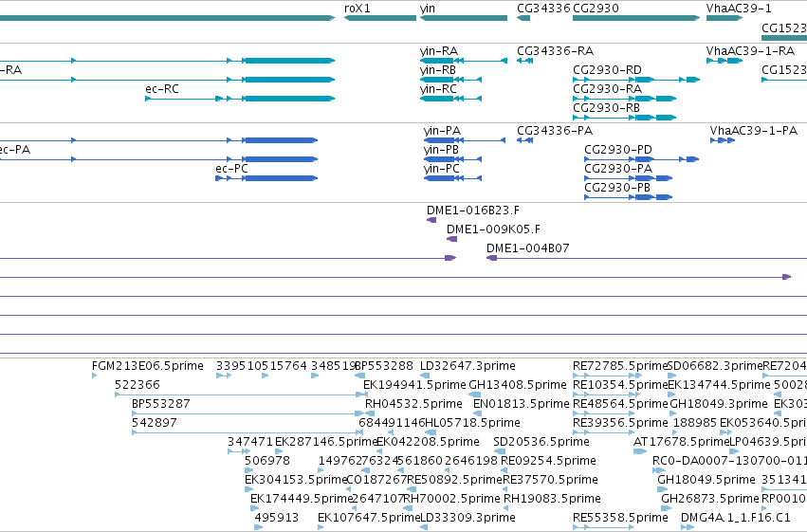Click the ec-PA protein label
Image resolution: width=807 pixels, height=532 pixels.
click(15, 150)
